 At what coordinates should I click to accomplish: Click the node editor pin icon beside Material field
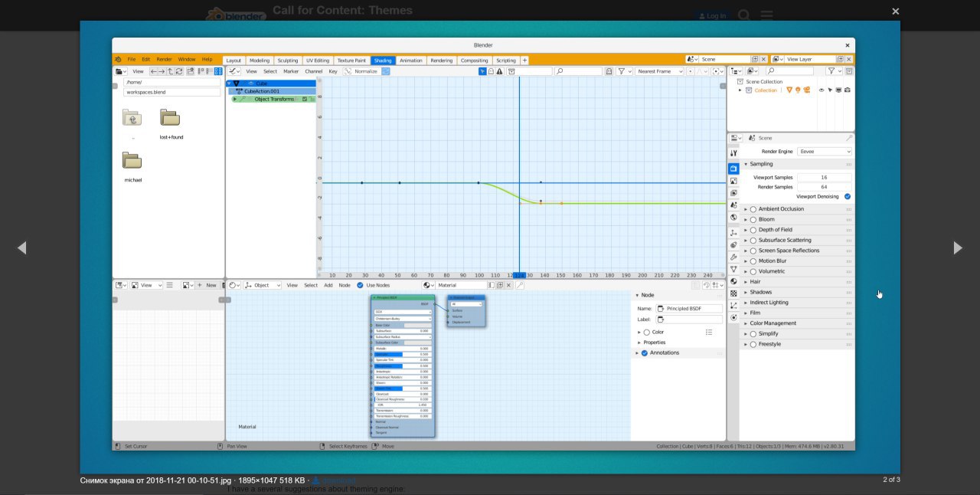pos(520,285)
